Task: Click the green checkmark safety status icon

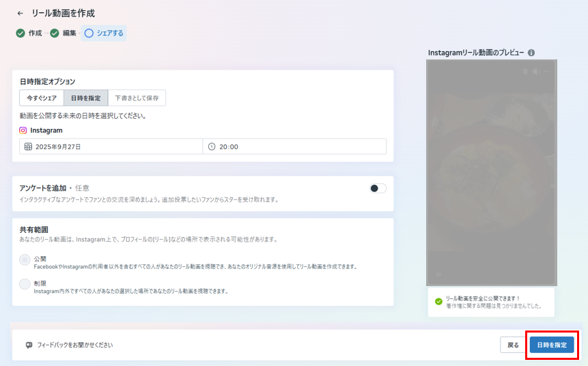Action: point(438,302)
